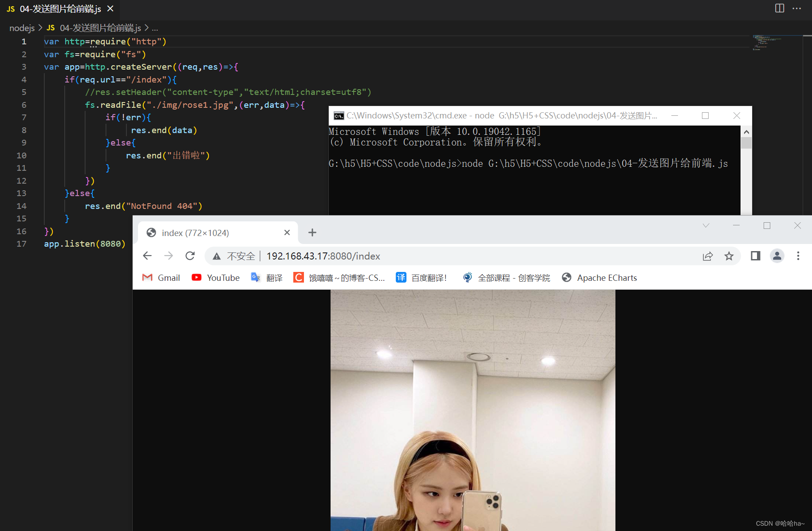Click the JS file icon in breadcrumb
The height and width of the screenshot is (531, 812).
click(51, 28)
